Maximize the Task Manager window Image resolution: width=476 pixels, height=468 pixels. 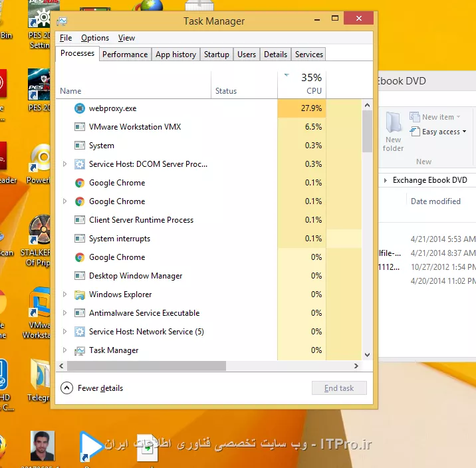pos(335,18)
